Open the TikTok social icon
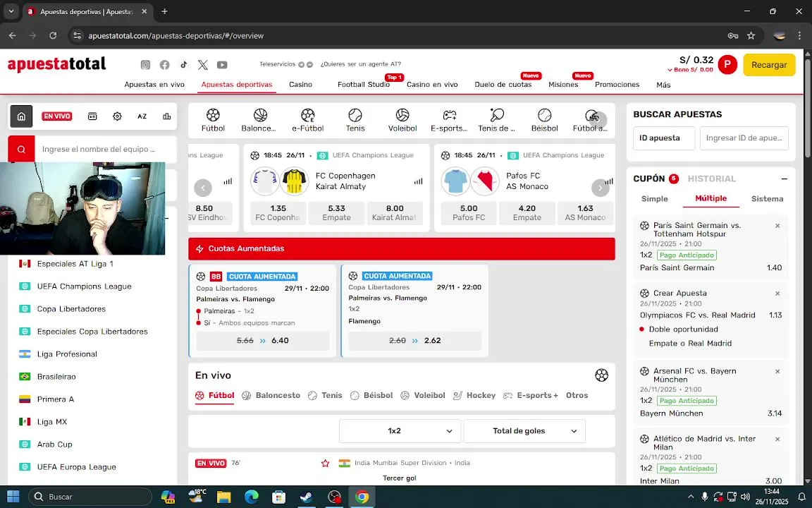The image size is (812, 508). click(x=184, y=65)
